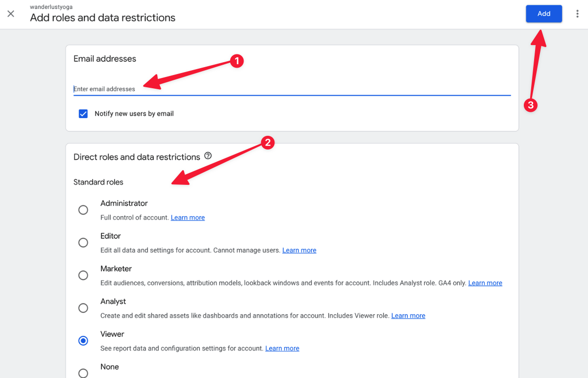Screen dimensions: 588x378
Task: Open Learn more for Editor role
Action: tap(299, 250)
